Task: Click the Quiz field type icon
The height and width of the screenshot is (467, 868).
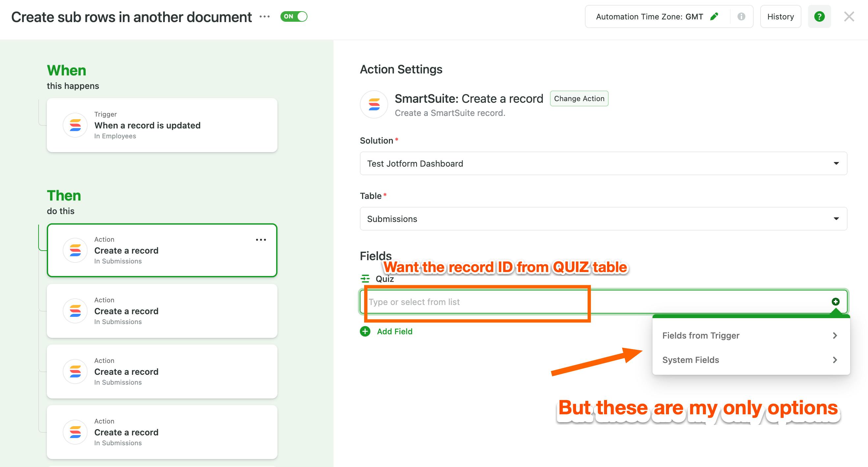Action: [x=365, y=279]
